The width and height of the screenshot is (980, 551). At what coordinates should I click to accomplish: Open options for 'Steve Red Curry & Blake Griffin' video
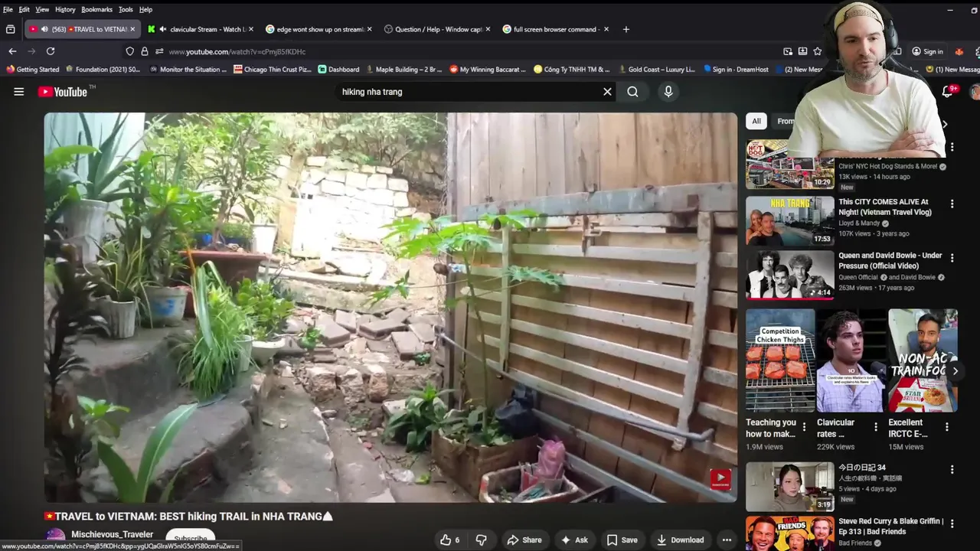[x=952, y=523]
